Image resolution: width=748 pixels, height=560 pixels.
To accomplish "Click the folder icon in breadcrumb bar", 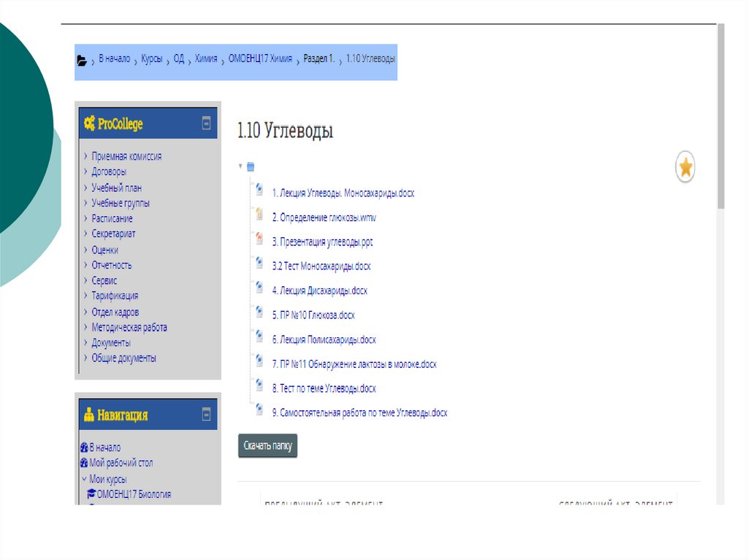I will coord(82,61).
